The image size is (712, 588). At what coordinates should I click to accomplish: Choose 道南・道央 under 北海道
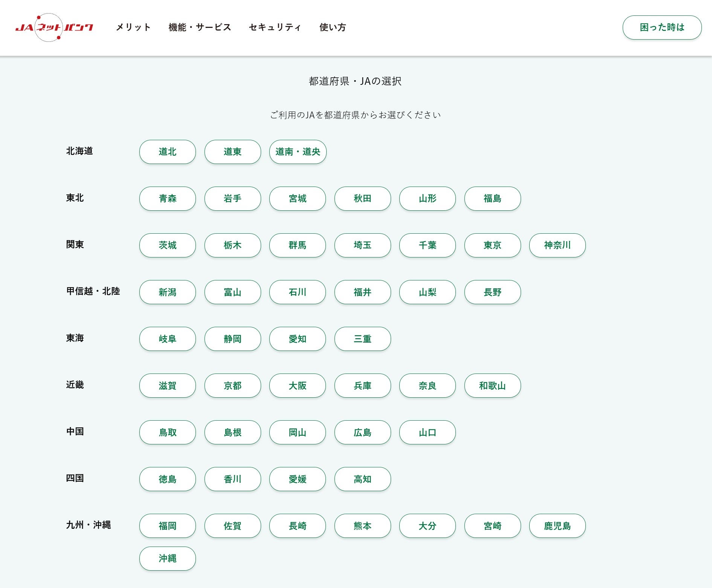(298, 152)
